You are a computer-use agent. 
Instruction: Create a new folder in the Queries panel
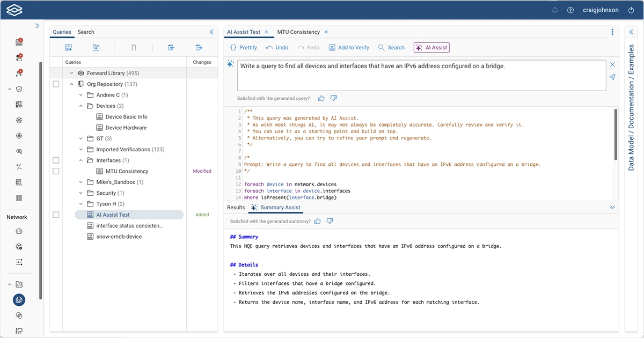point(96,47)
